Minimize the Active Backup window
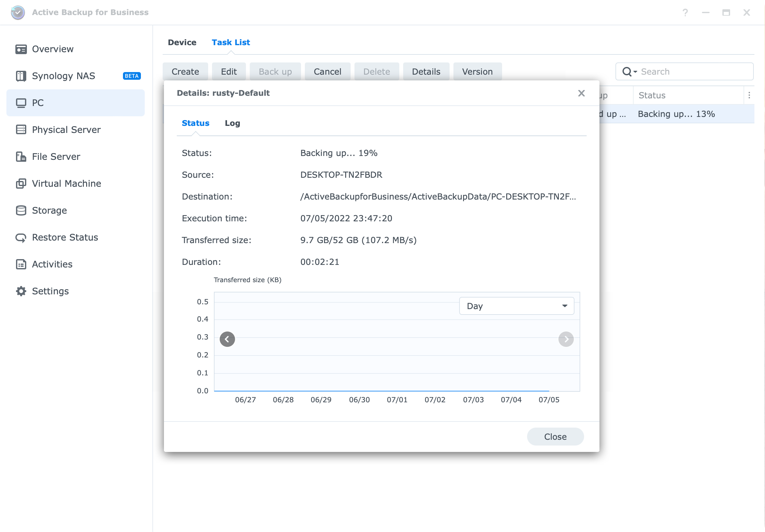Screen dimensions: 765x532 pos(705,13)
